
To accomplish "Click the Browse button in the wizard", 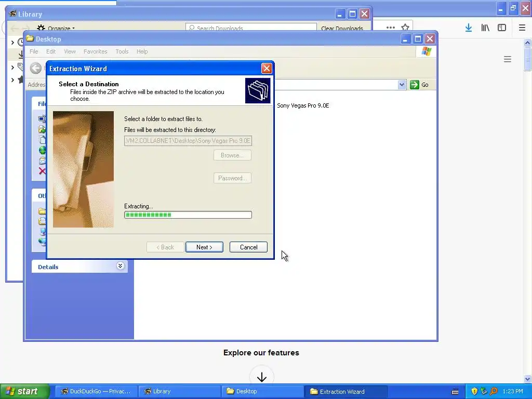I will [232, 155].
